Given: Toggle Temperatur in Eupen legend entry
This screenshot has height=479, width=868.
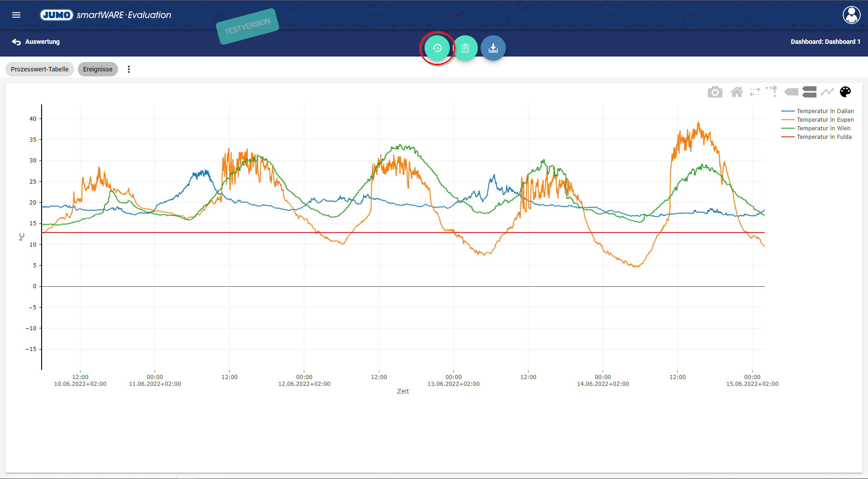Looking at the screenshot, I should click(x=825, y=120).
